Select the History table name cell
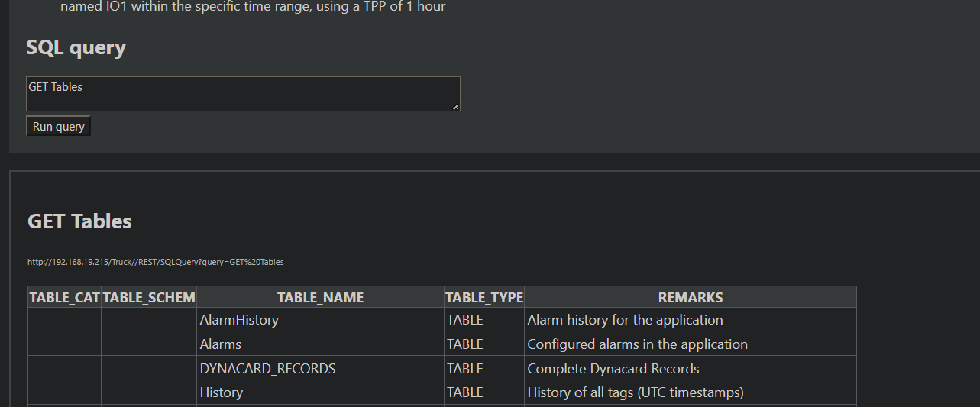The image size is (980, 407). [222, 392]
